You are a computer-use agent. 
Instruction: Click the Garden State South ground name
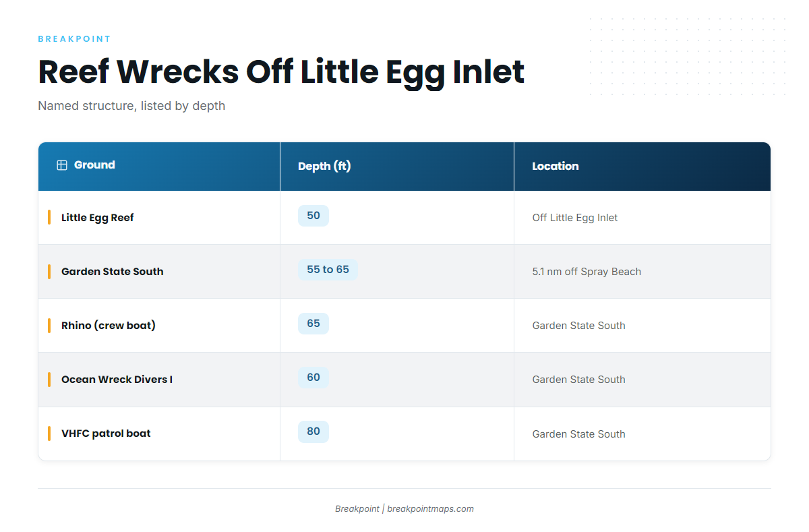tap(113, 272)
